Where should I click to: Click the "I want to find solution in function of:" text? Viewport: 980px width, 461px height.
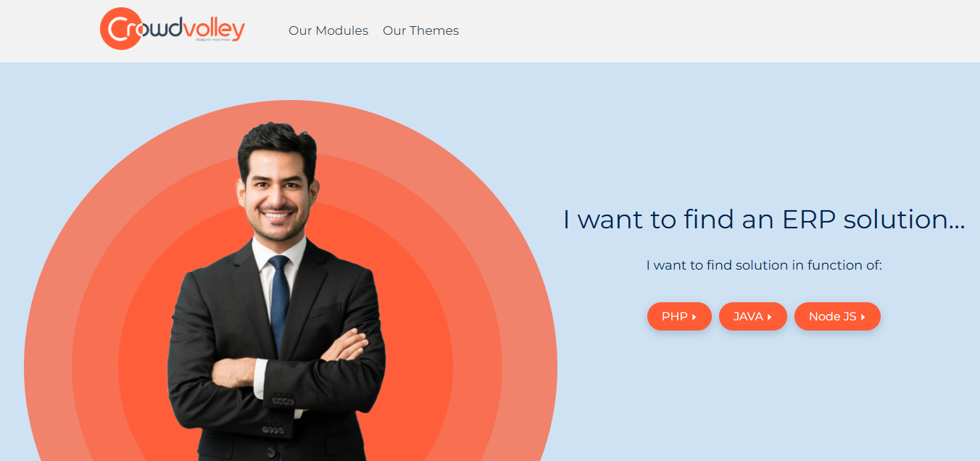click(x=764, y=265)
